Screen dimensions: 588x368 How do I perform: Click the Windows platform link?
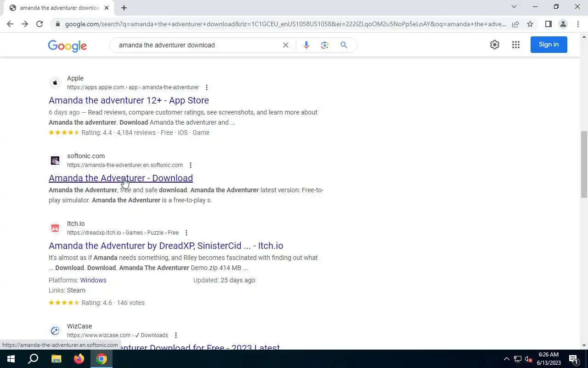93,280
